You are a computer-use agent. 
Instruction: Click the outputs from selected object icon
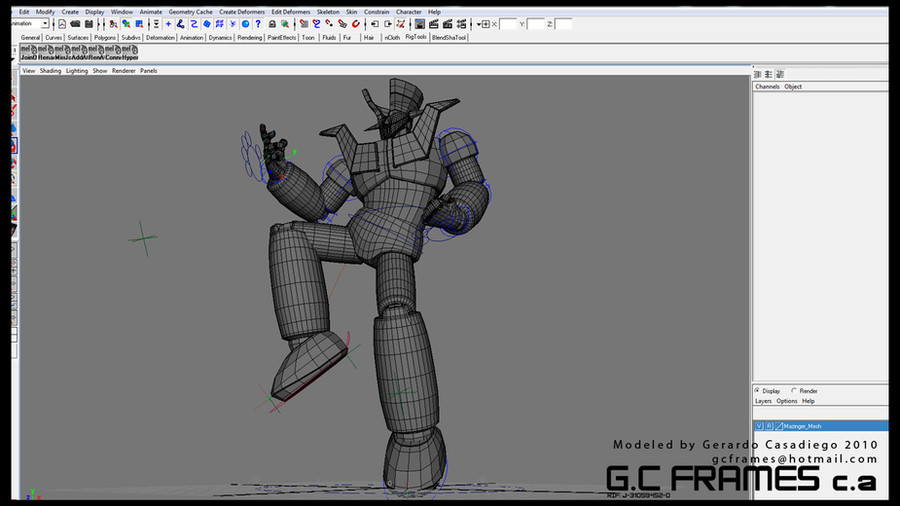[388, 24]
